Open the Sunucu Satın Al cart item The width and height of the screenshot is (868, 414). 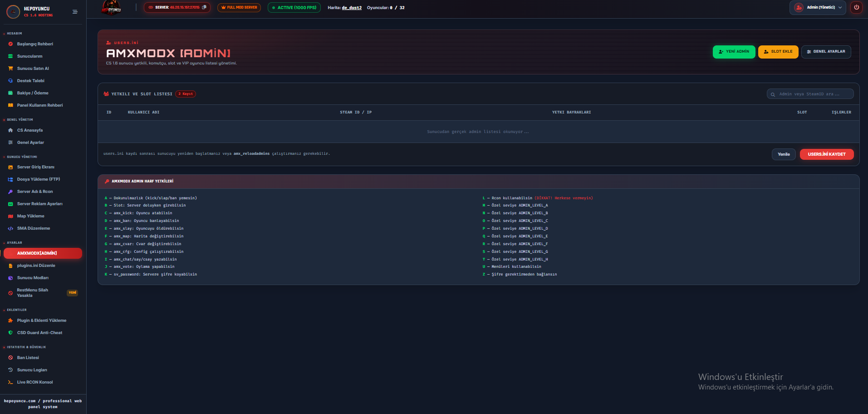(x=33, y=69)
